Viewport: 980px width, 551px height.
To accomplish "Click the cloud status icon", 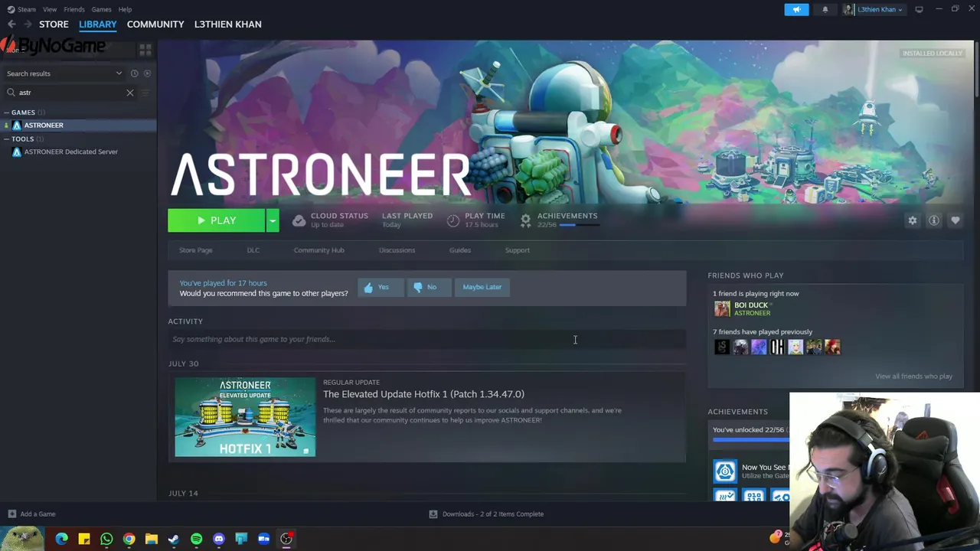I will 299,220.
